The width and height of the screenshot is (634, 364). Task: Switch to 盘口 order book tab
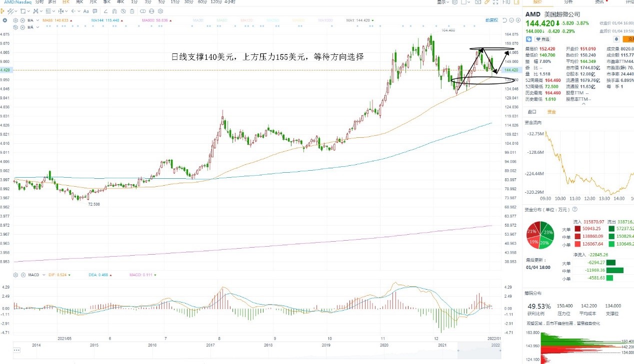coord(532,112)
